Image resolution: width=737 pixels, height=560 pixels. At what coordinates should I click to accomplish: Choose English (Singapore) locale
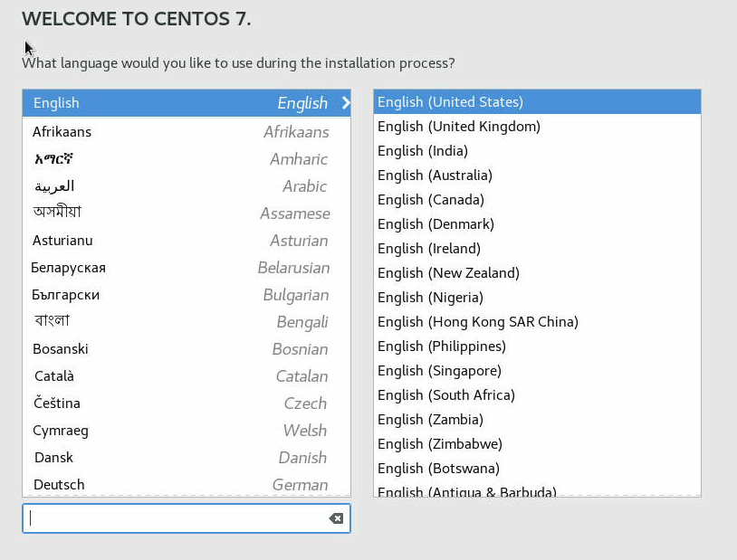click(537, 371)
